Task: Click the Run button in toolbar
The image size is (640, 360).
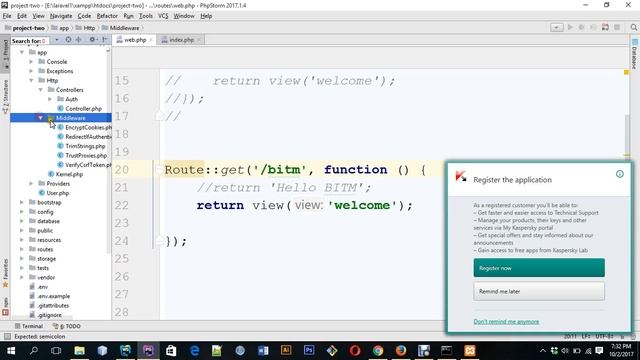Action: (570, 27)
